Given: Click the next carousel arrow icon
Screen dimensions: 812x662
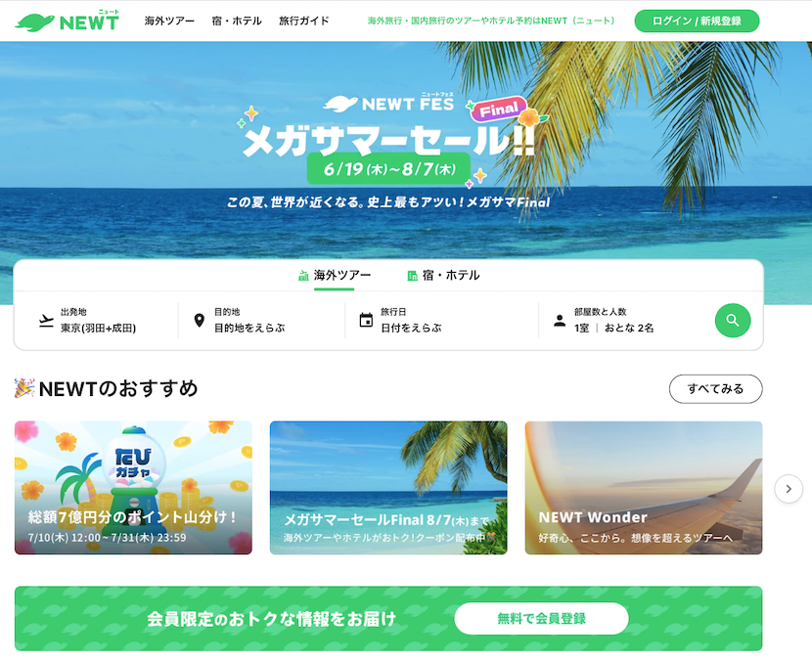Looking at the screenshot, I should pos(789,489).
